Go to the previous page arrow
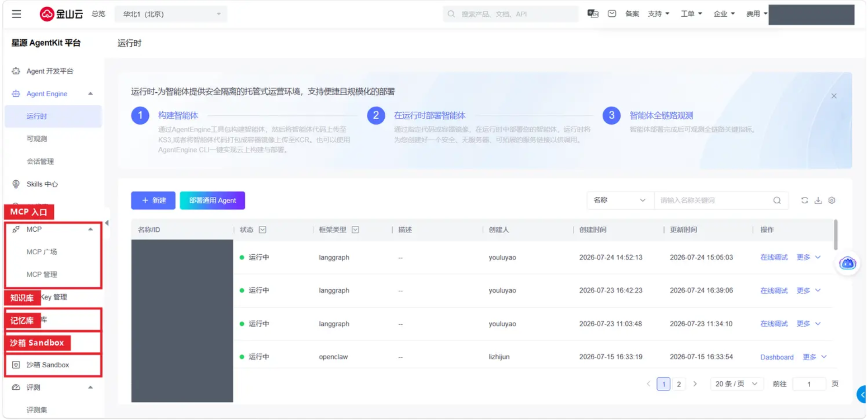The width and height of the screenshot is (868, 420). [648, 384]
